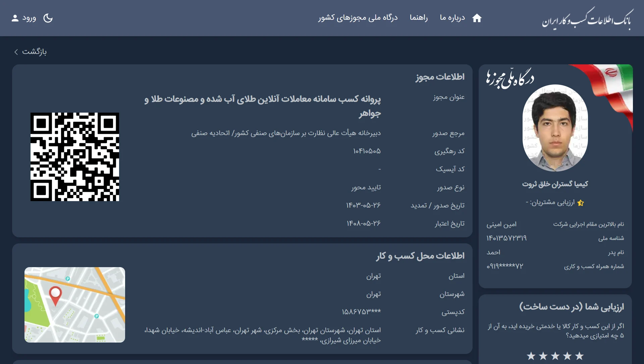Click the red map pin marker
This screenshot has width=644, height=364.
click(55, 296)
